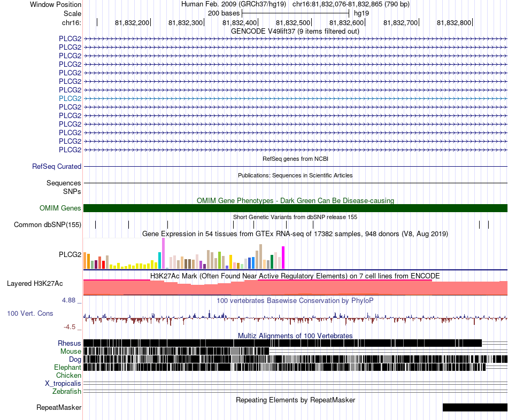Viewport: 508px width, 420px height.
Task: Click the Mouse alignment block
Action: coord(176,351)
